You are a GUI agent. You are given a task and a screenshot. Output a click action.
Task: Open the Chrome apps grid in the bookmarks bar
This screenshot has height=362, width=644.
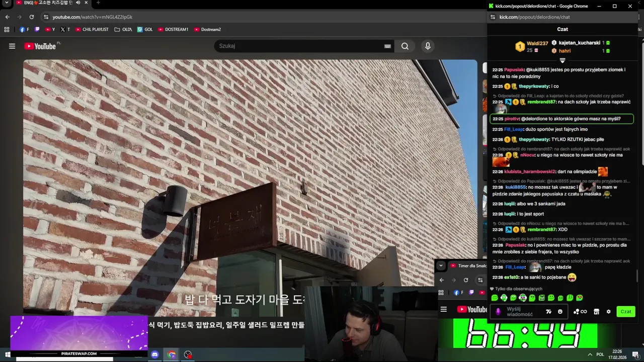(7, 30)
